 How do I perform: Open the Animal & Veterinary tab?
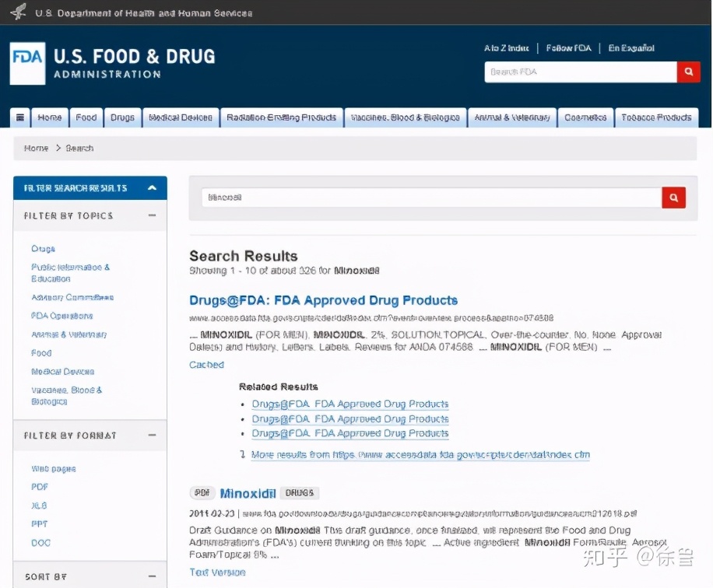(x=512, y=117)
